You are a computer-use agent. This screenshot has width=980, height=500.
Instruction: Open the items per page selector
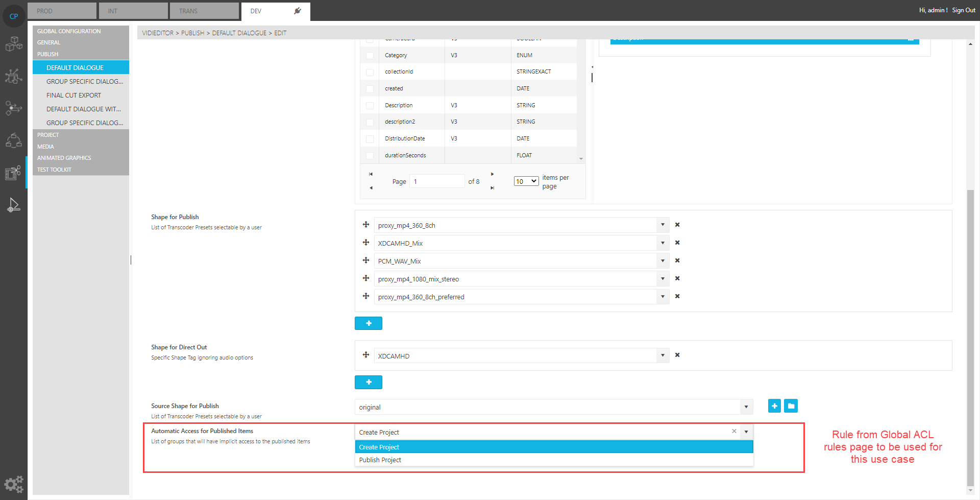point(526,181)
